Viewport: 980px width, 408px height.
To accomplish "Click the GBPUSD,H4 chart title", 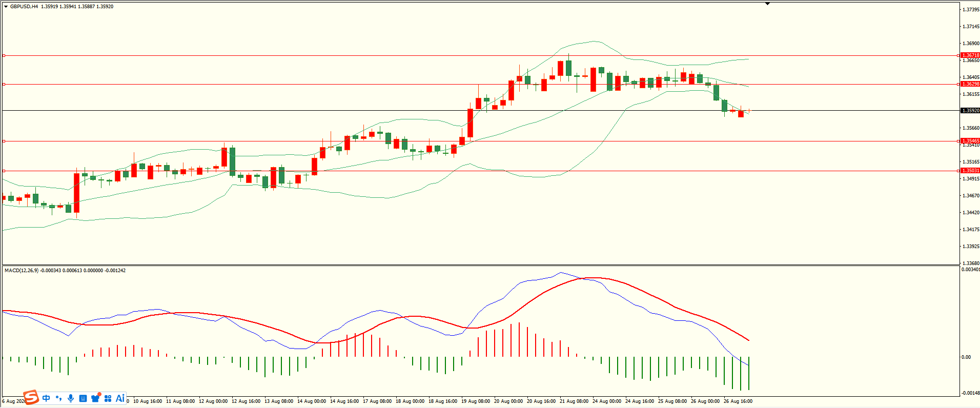I will click(24, 7).
